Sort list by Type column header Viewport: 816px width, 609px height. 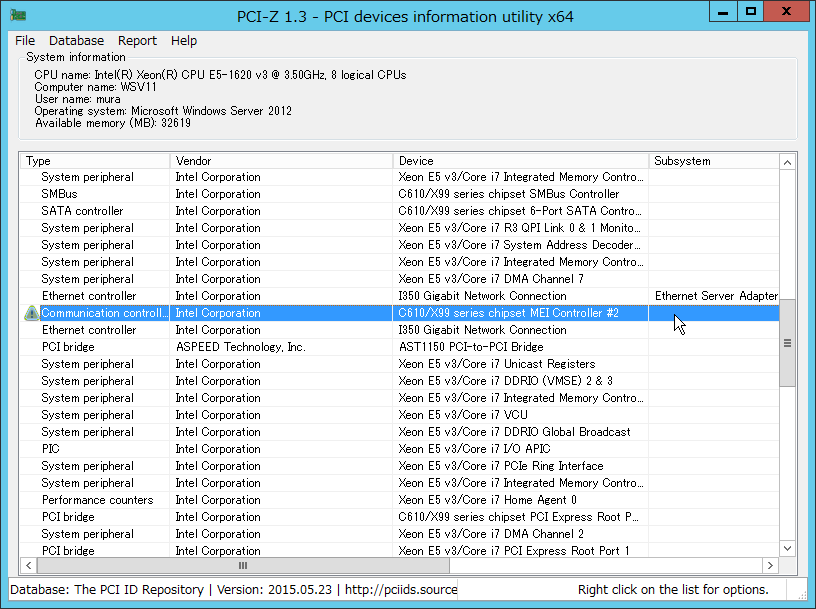[95, 161]
